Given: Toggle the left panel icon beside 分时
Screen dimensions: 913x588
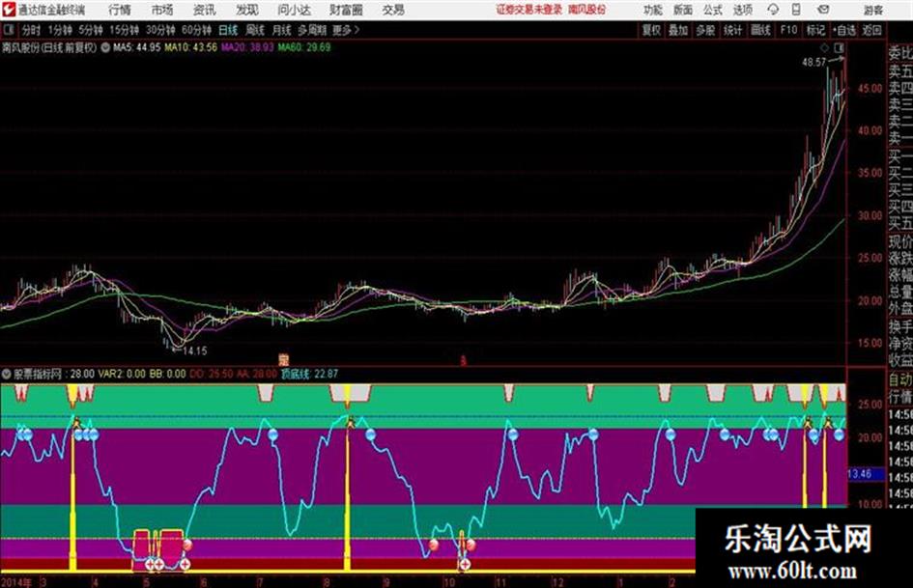Looking at the screenshot, I should (8, 30).
